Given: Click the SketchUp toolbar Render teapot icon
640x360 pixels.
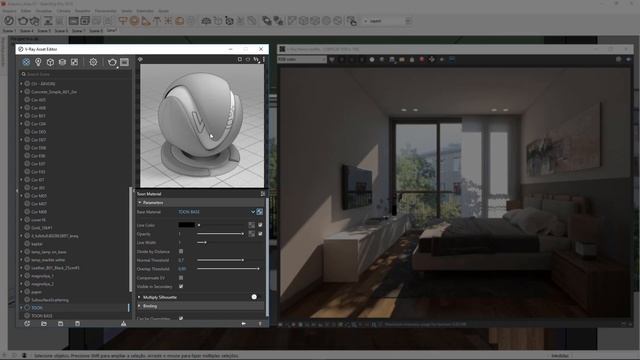Looking at the screenshot, I should [x=23, y=21].
